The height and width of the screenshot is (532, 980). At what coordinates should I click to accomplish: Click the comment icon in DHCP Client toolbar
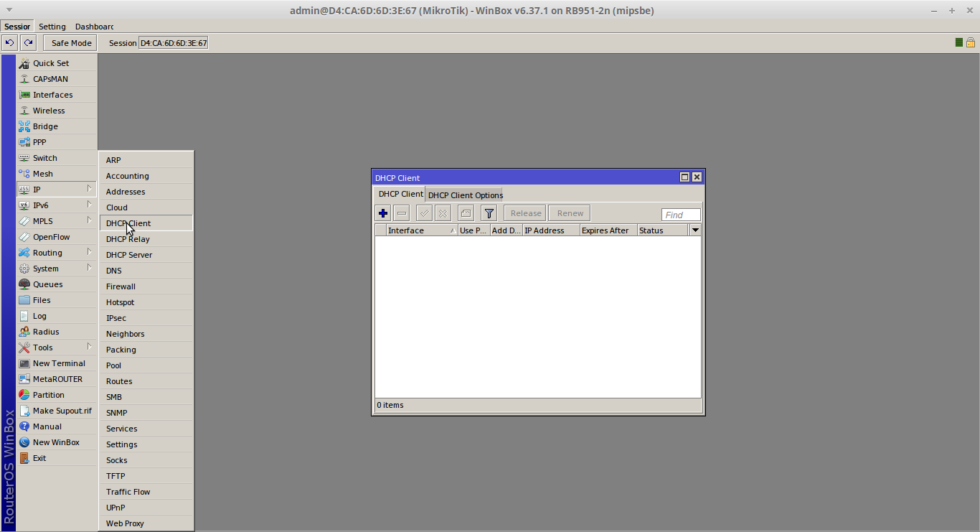466,213
